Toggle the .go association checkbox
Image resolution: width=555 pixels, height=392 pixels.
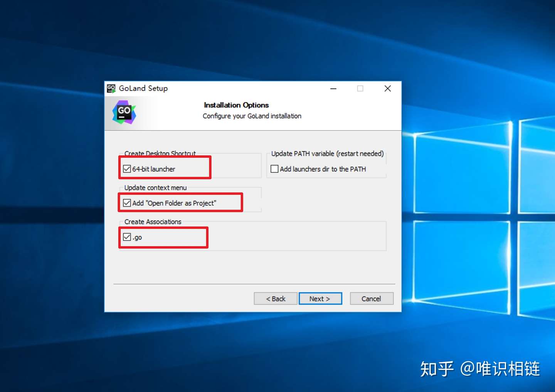point(127,237)
